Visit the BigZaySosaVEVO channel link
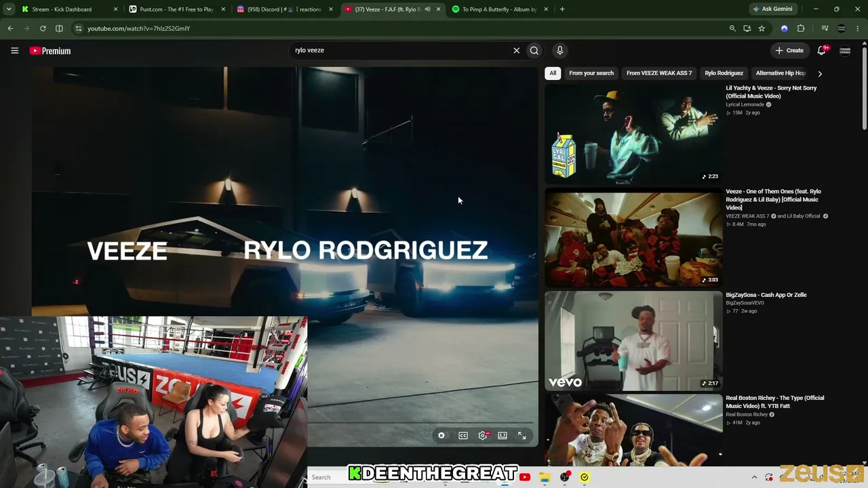This screenshot has height=488, width=868. pyautogui.click(x=745, y=303)
